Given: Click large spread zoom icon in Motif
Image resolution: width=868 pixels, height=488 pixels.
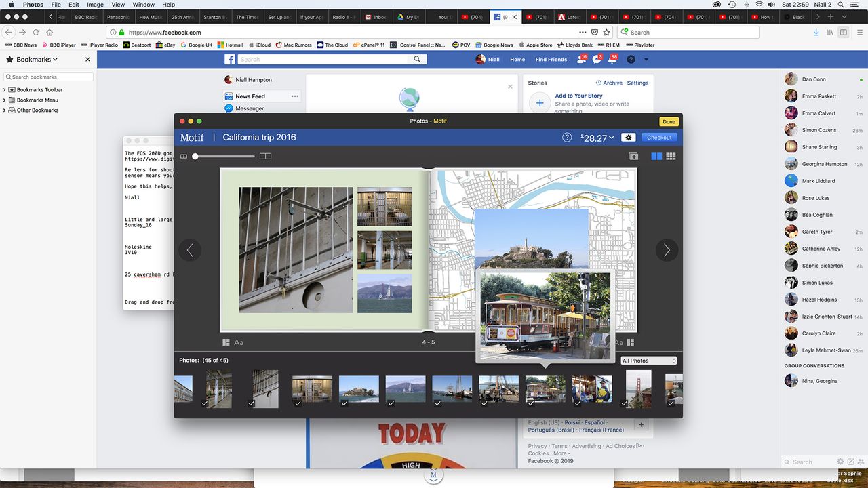Looking at the screenshot, I should [x=265, y=157].
